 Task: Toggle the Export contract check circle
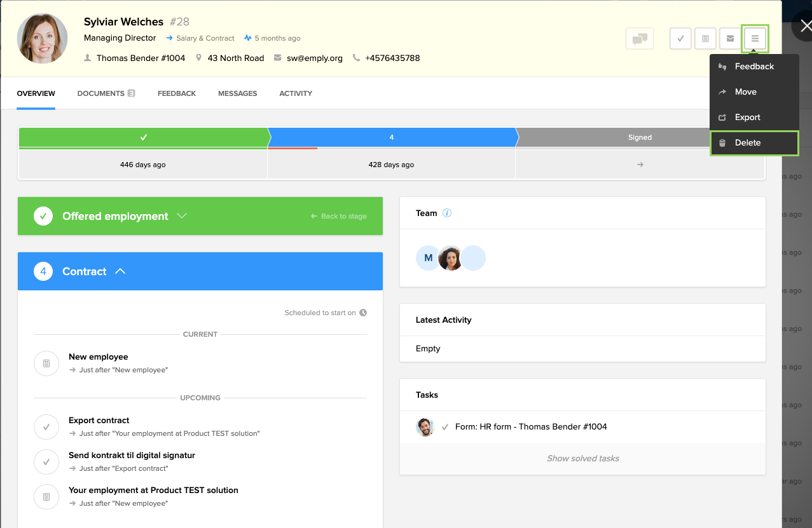click(x=46, y=427)
